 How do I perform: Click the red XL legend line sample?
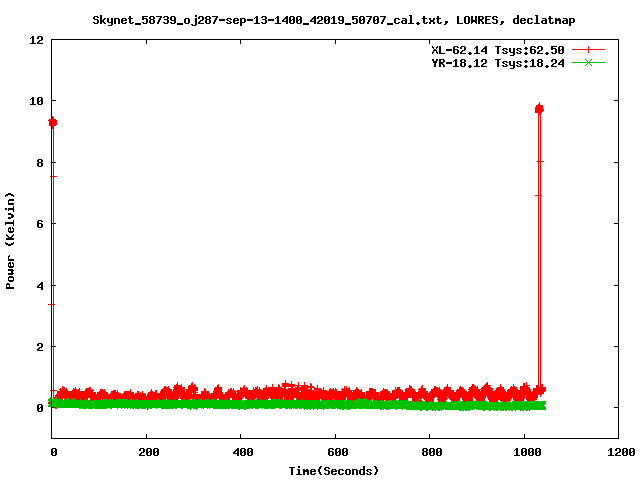pos(588,50)
